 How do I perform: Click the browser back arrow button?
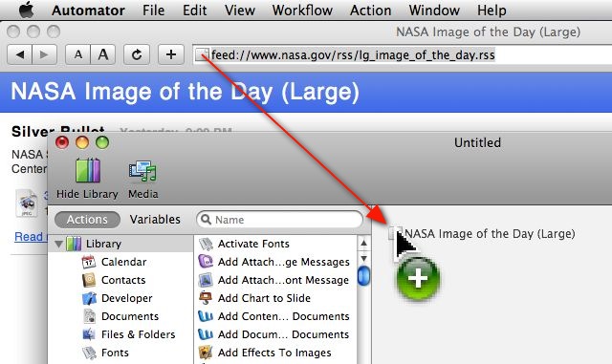click(19, 54)
